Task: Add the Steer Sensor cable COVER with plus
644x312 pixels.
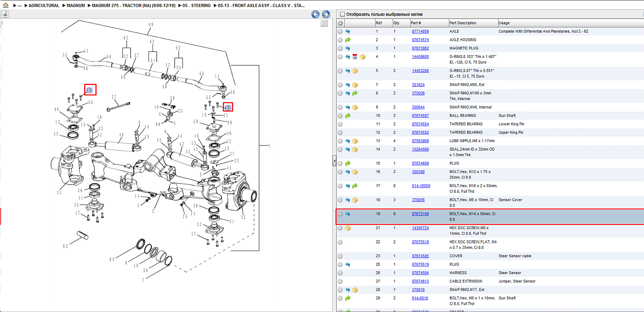Action: [x=340, y=256]
